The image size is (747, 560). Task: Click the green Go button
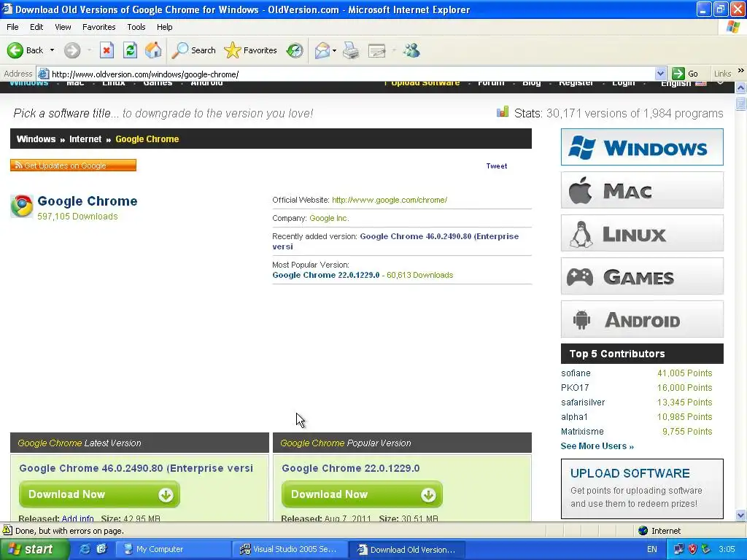click(x=686, y=74)
